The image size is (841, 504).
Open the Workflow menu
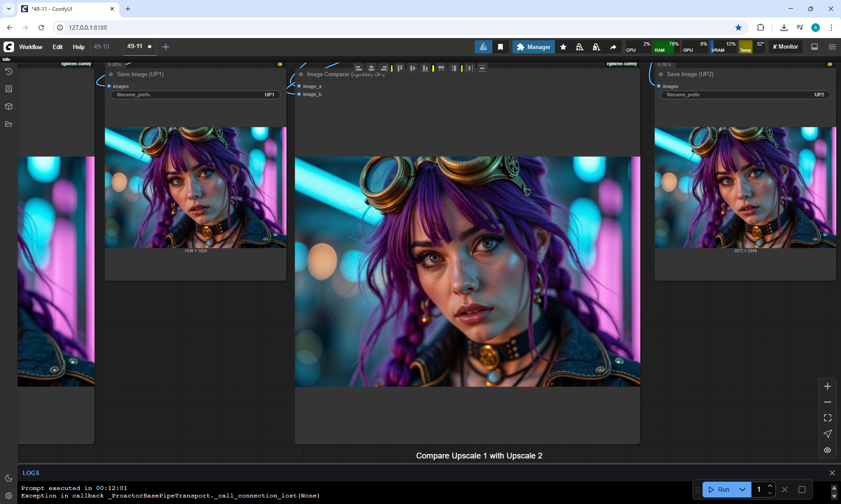(x=31, y=47)
